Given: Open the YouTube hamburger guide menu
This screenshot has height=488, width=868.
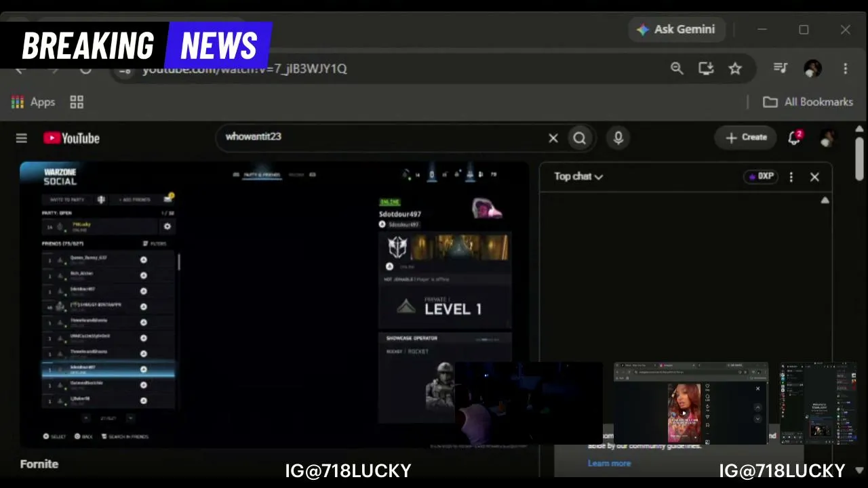Looking at the screenshot, I should click(x=22, y=138).
